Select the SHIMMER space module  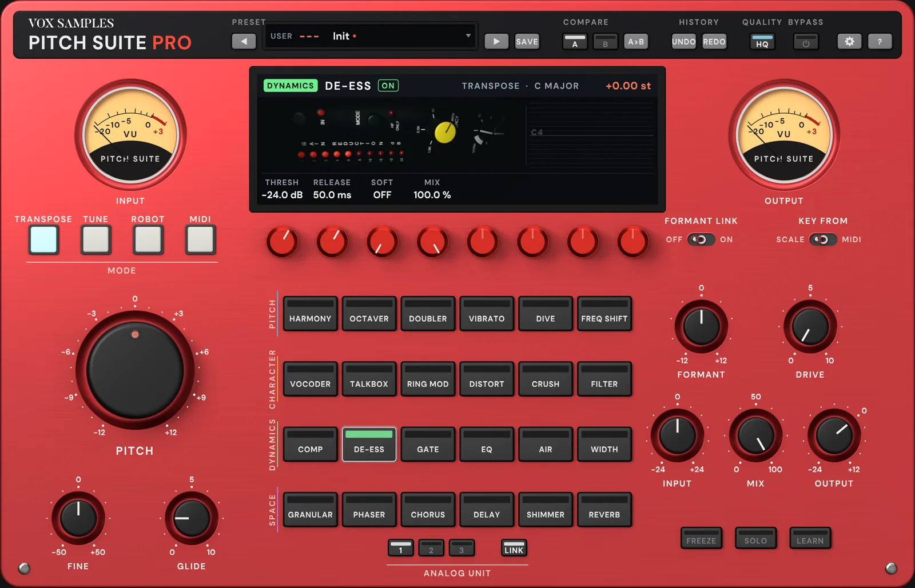pos(546,509)
